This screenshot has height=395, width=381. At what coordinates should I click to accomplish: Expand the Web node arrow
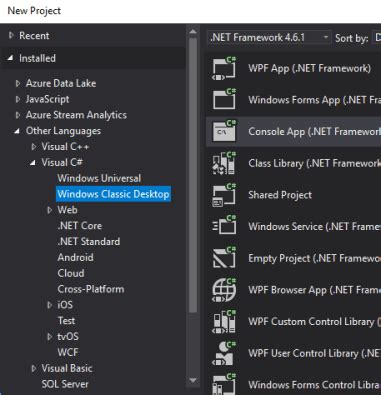coord(50,210)
